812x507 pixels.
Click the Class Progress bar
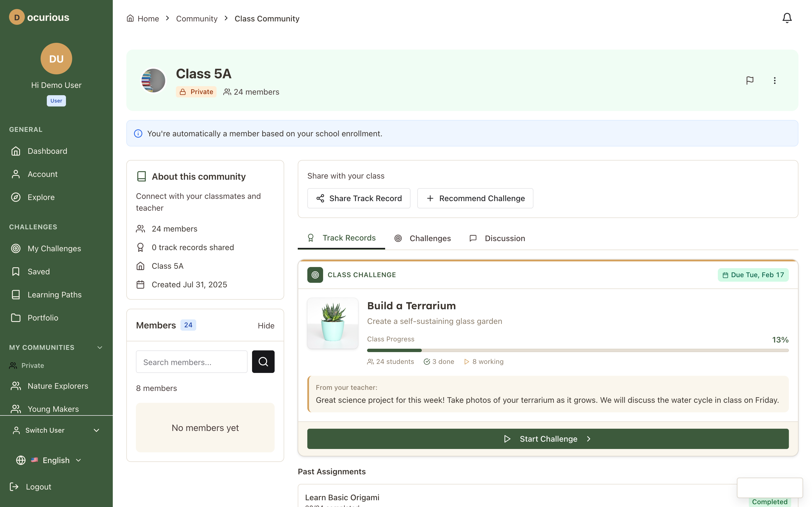point(577,350)
